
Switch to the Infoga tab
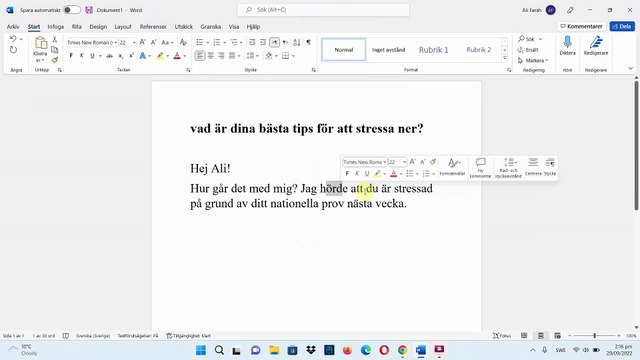coord(56,27)
